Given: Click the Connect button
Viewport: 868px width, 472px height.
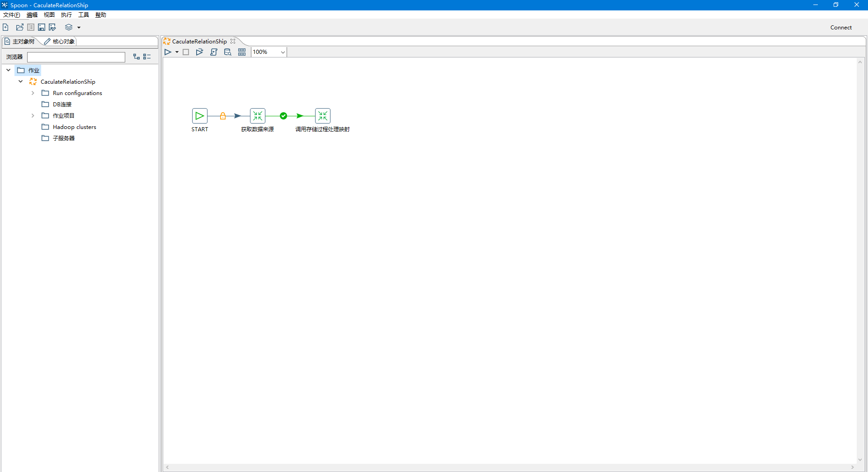Looking at the screenshot, I should pyautogui.click(x=841, y=28).
